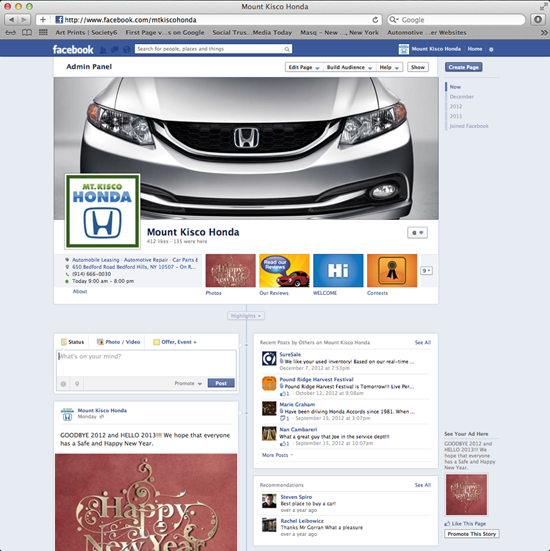Open the About link
This screenshot has width=550, height=551.
click(80, 292)
